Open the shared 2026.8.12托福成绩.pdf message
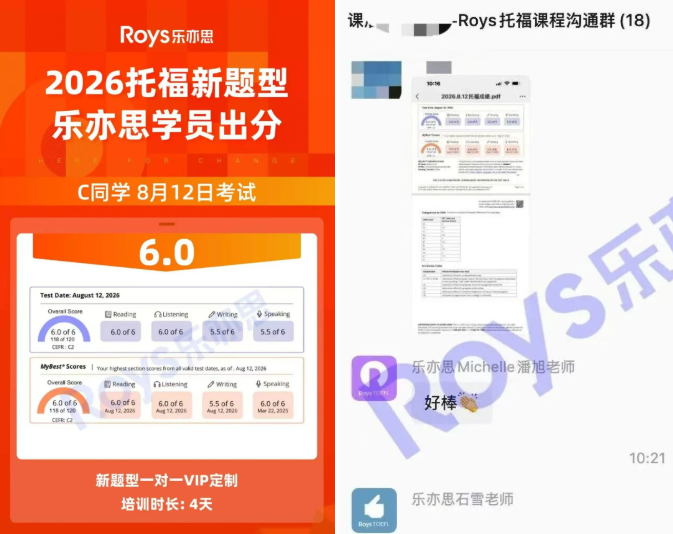Image resolution: width=673 pixels, height=534 pixels. (470, 206)
